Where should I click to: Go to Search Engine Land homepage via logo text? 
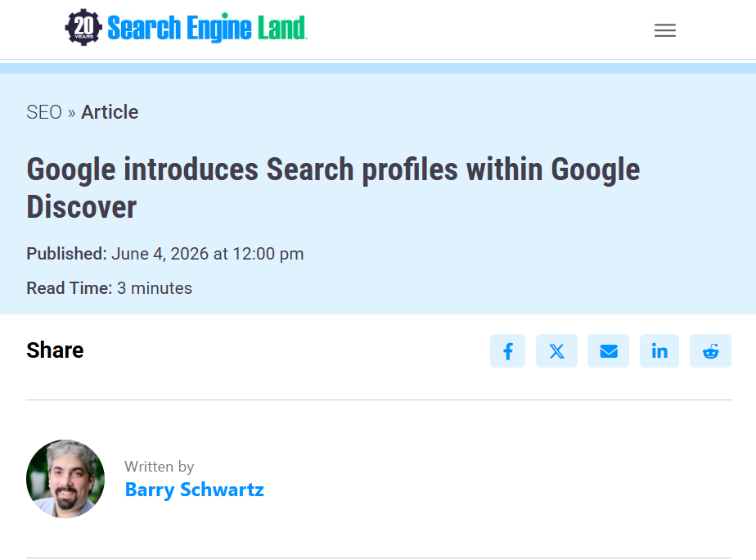(207, 28)
